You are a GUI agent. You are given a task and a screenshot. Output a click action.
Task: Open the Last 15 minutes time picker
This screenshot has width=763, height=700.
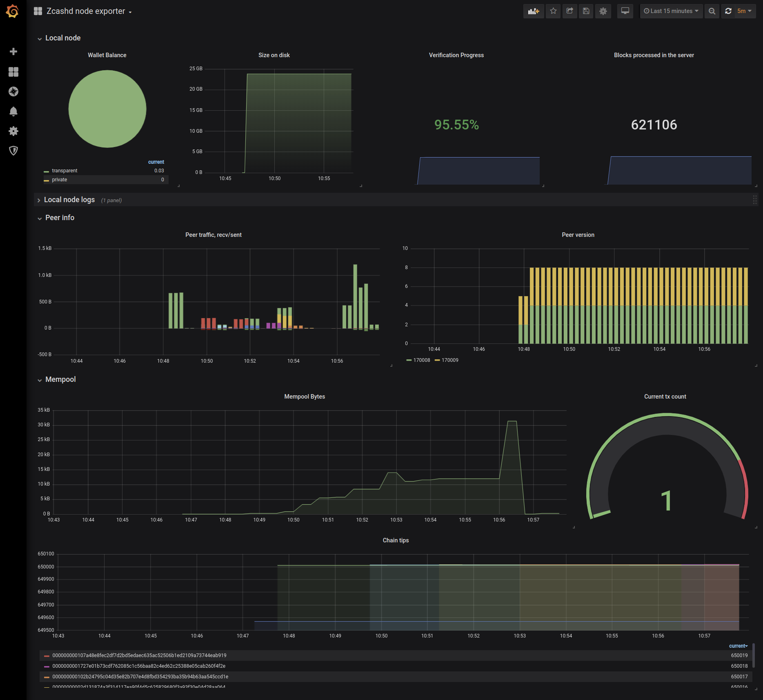pyautogui.click(x=671, y=11)
